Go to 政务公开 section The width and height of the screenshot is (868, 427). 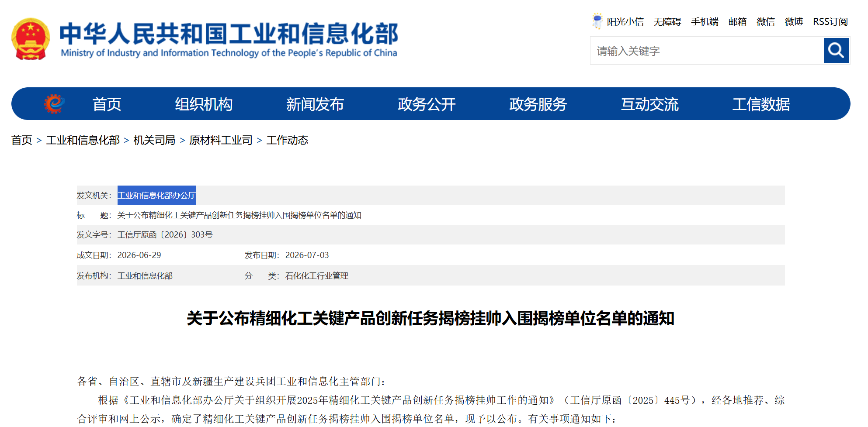[x=427, y=104]
